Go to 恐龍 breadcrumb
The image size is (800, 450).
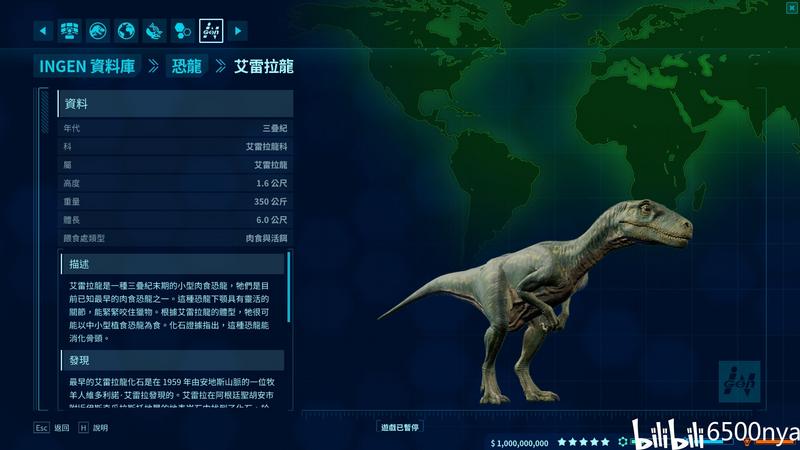tap(187, 66)
